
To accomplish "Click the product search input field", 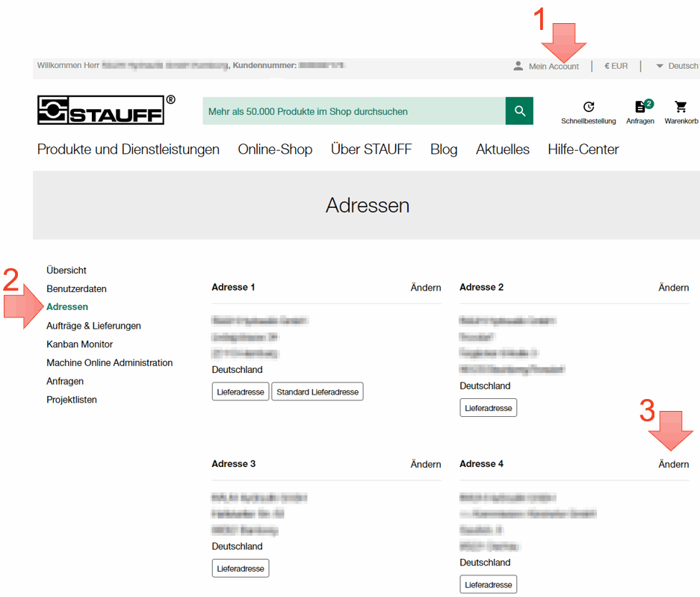I will 354,111.
